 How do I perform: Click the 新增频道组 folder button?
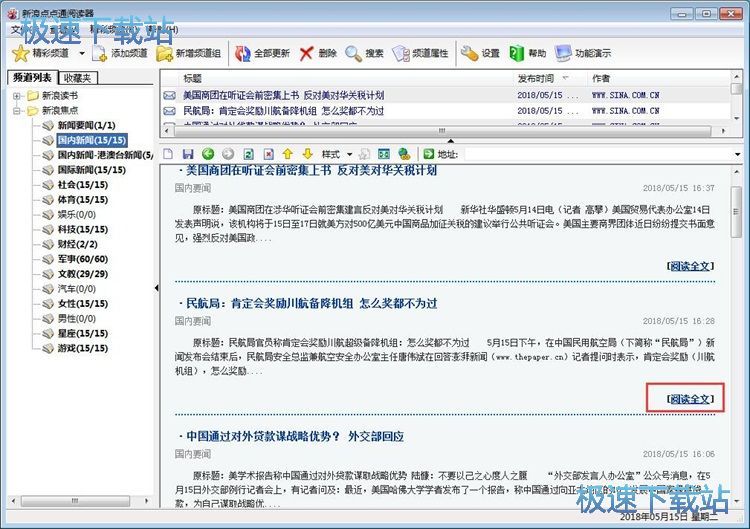189,53
